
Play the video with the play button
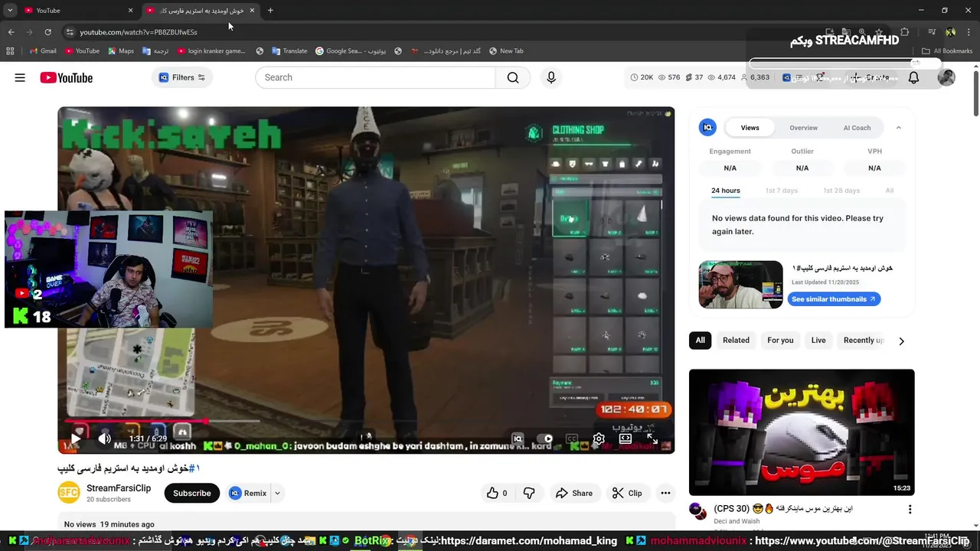[x=75, y=439]
